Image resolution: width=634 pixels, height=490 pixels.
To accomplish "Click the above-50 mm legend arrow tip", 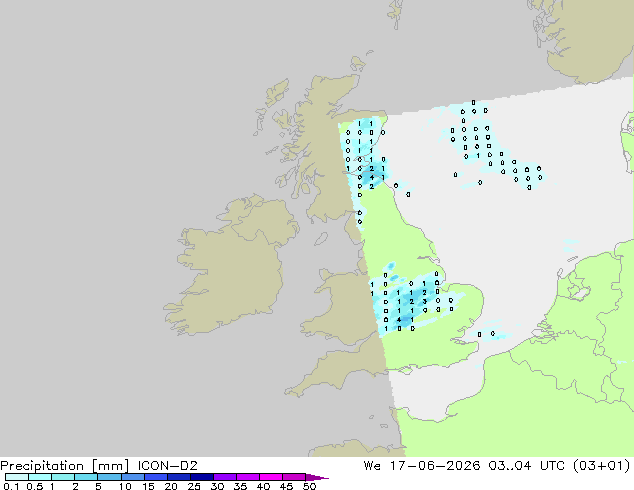I will pyautogui.click(x=317, y=477).
